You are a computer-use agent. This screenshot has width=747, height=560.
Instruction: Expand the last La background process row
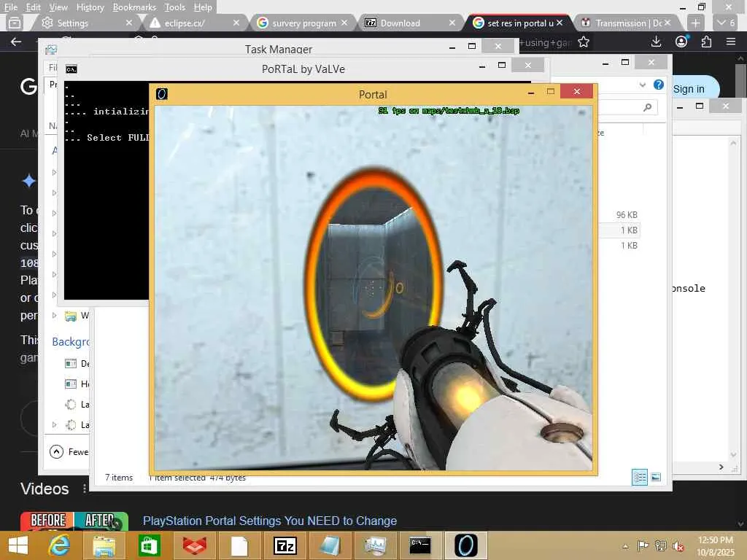tap(54, 424)
